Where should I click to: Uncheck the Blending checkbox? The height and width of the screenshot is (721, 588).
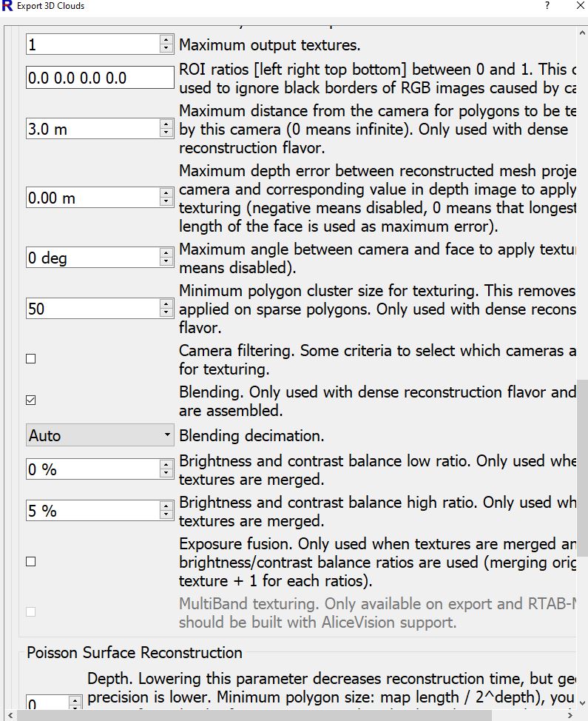point(31,400)
